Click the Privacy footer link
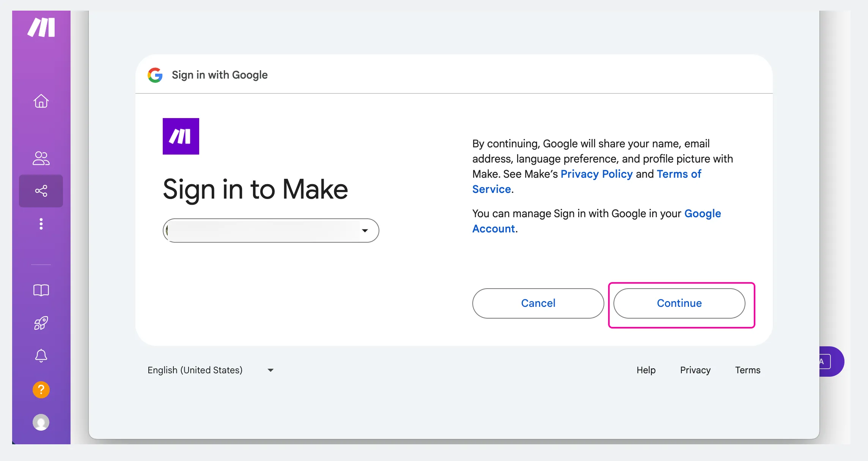Screen dimensions: 868x461 tap(695, 370)
